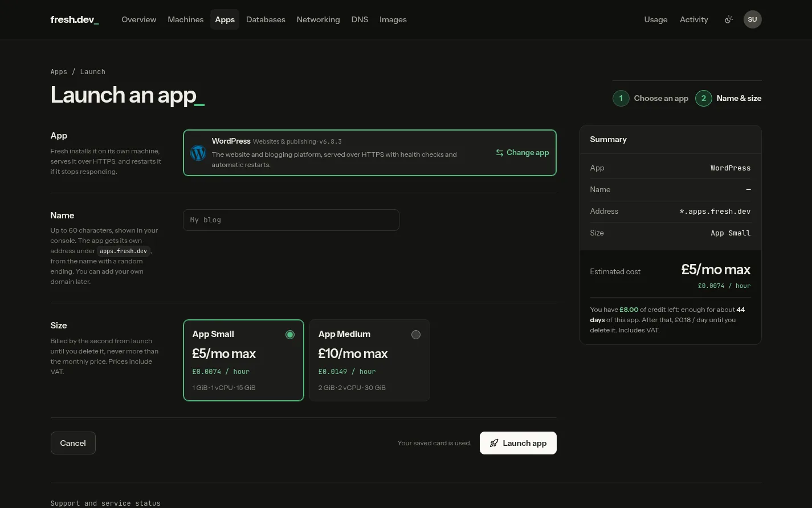Go to the Databases tab
Image resolution: width=812 pixels, height=508 pixels.
click(266, 19)
